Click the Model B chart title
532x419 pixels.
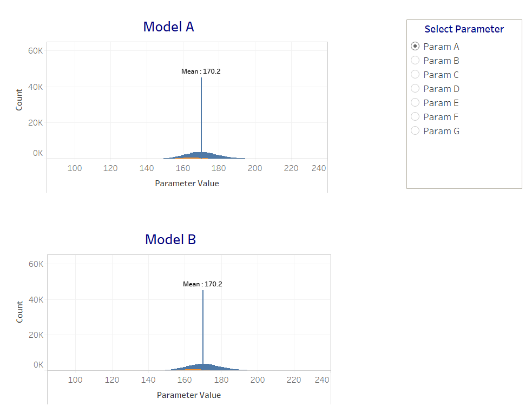[x=170, y=239]
